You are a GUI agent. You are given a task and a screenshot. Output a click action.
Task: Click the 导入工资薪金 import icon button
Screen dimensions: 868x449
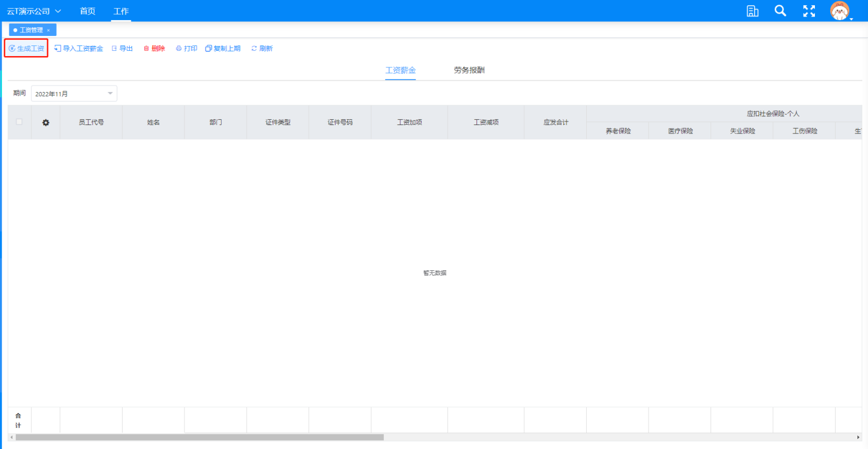click(x=58, y=48)
